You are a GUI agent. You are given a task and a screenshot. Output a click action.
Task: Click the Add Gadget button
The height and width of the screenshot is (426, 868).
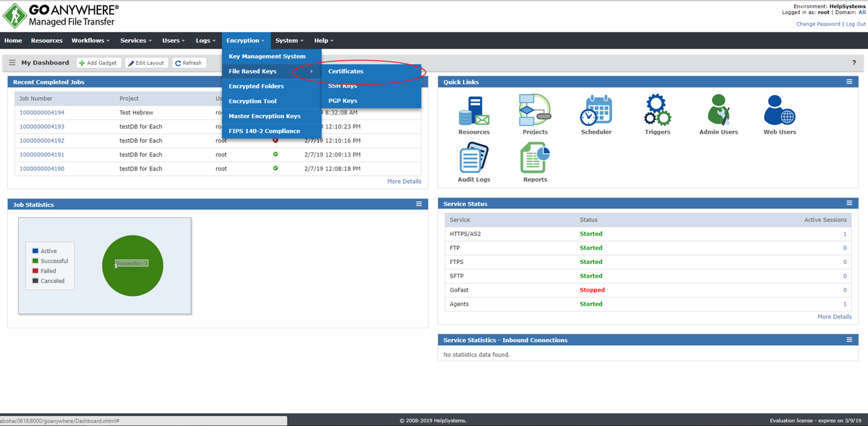pos(99,63)
